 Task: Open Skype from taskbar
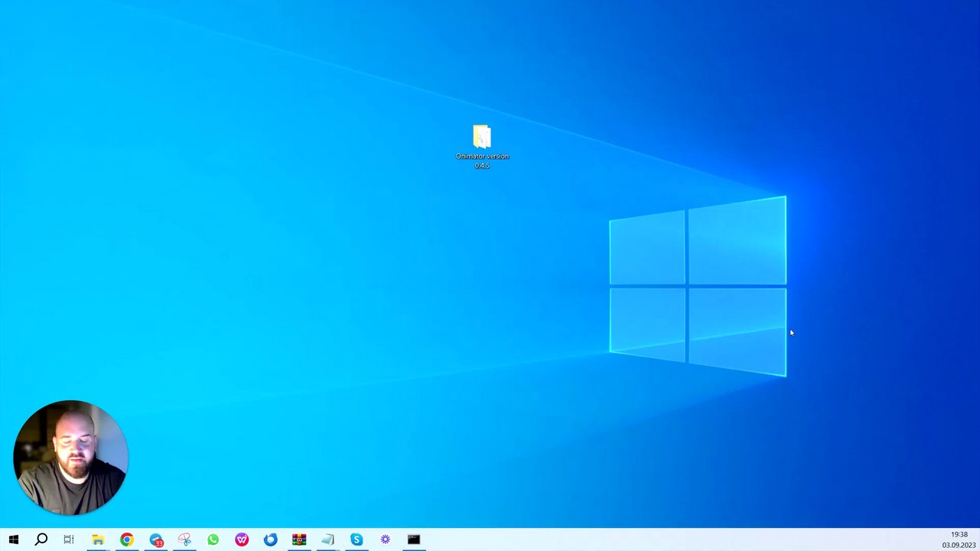(357, 540)
